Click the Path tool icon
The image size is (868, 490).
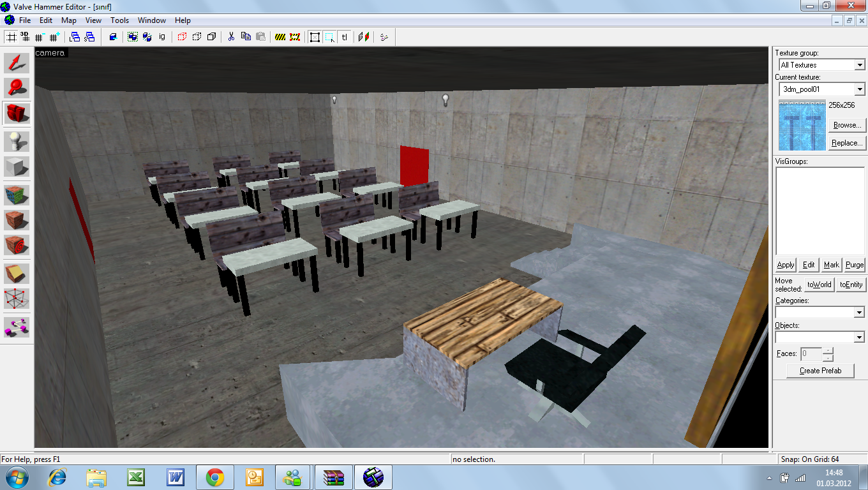(17, 327)
